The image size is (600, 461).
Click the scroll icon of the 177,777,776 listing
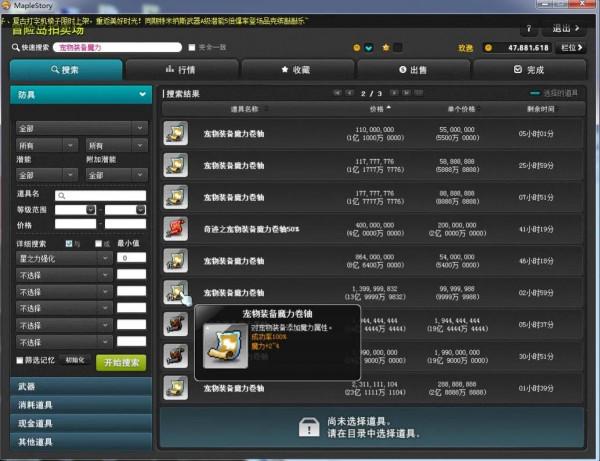[176, 197]
